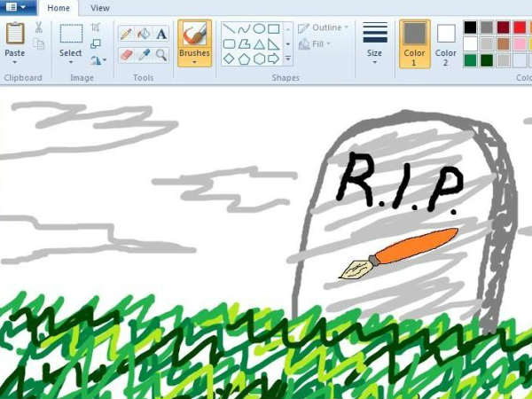Screen dimensions: 532x399
Task: Pick the Rectangle shape
Action: coord(274,29)
